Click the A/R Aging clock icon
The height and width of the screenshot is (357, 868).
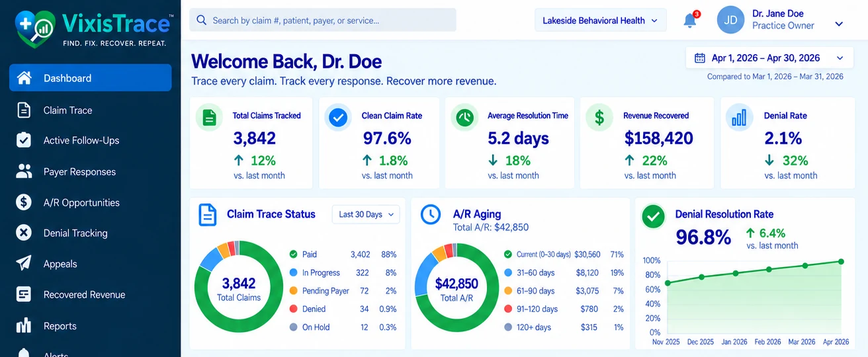click(431, 214)
